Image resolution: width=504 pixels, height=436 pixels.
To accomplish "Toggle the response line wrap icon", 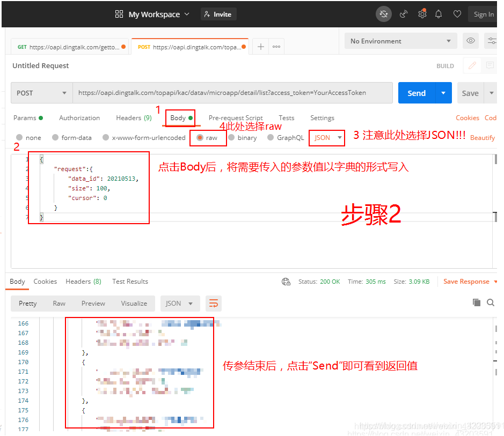I will pos(214,304).
